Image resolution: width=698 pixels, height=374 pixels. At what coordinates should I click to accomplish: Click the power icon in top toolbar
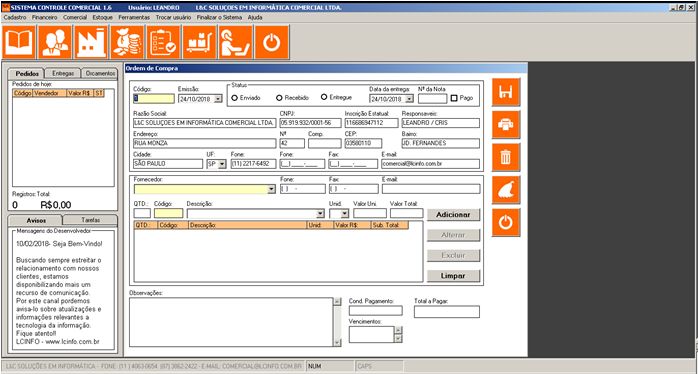(272, 42)
